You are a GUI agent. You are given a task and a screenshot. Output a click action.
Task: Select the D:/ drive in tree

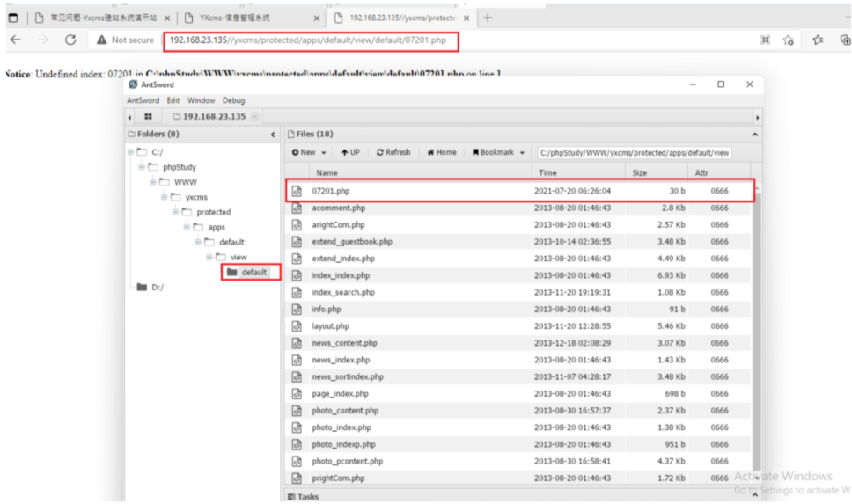(157, 288)
